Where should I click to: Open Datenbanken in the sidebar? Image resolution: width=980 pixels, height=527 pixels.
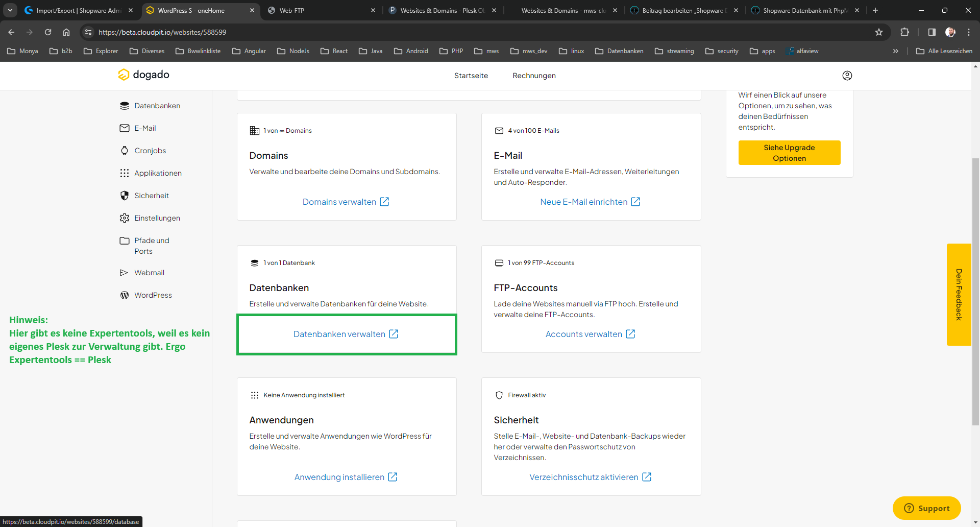[157, 106]
